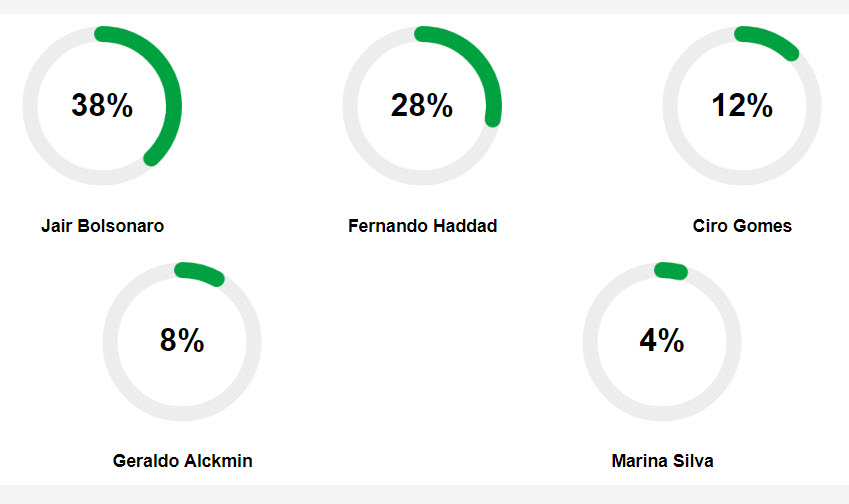Click Jair Bolsonaro's circular progress gauge
849x504 pixels.
click(102, 106)
